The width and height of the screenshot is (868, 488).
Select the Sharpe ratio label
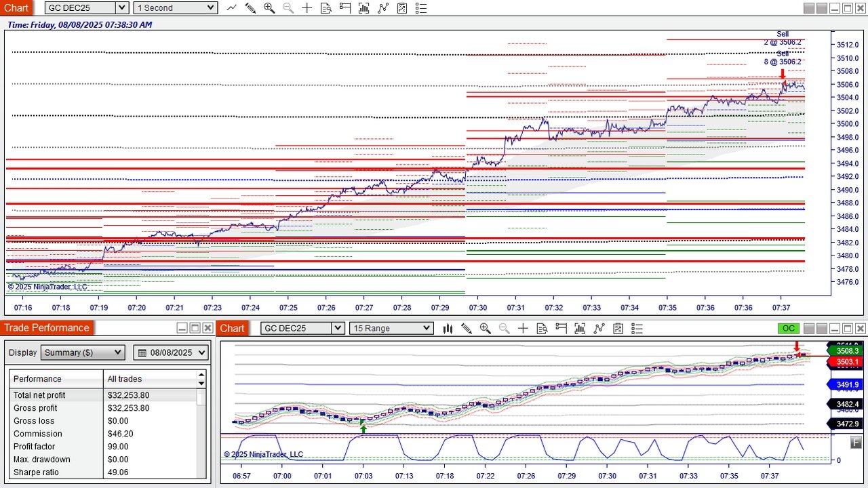pos(36,472)
